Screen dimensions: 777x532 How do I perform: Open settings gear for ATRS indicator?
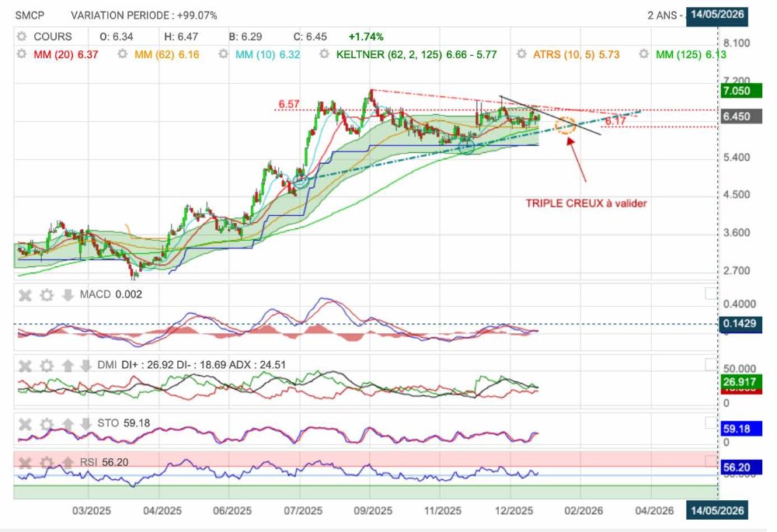521,54
